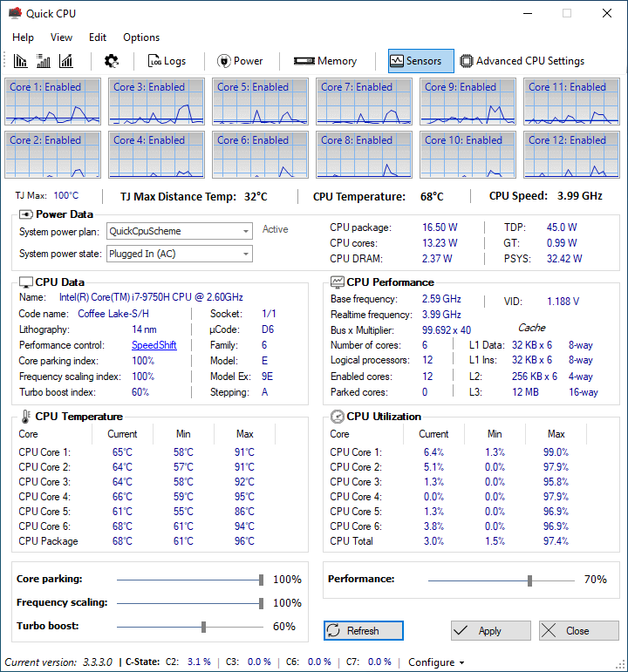The width and height of the screenshot is (628, 672).
Task: Open the View menu
Action: click(x=61, y=37)
